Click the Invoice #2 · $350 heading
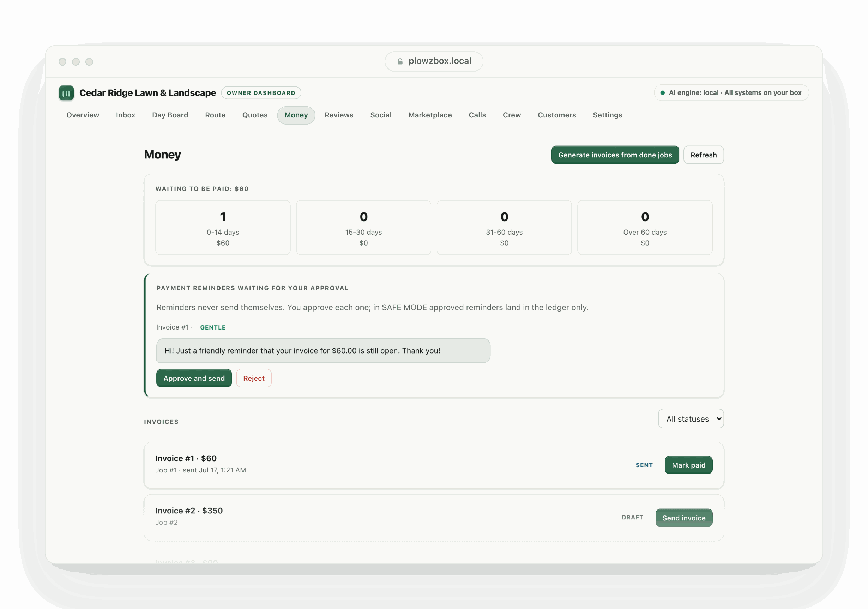This screenshot has width=868, height=609. 189,511
